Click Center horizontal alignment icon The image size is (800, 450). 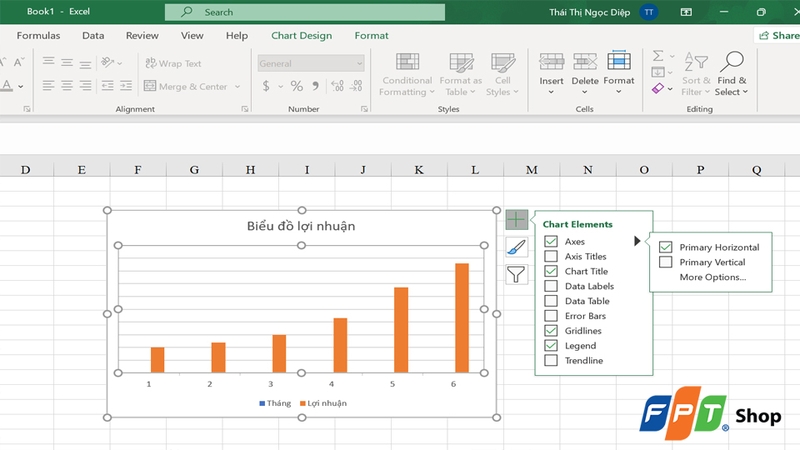point(67,85)
